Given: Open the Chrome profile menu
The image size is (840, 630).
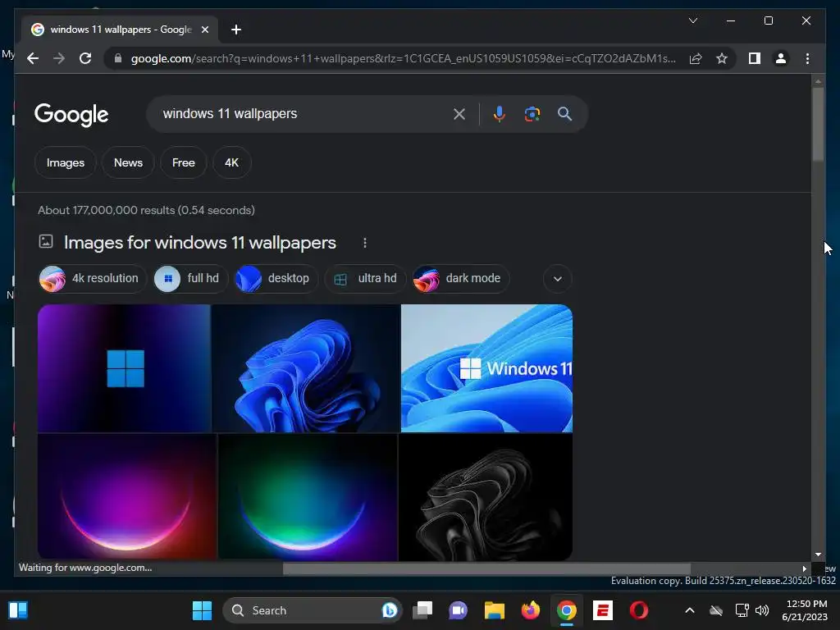Looking at the screenshot, I should coord(781,58).
